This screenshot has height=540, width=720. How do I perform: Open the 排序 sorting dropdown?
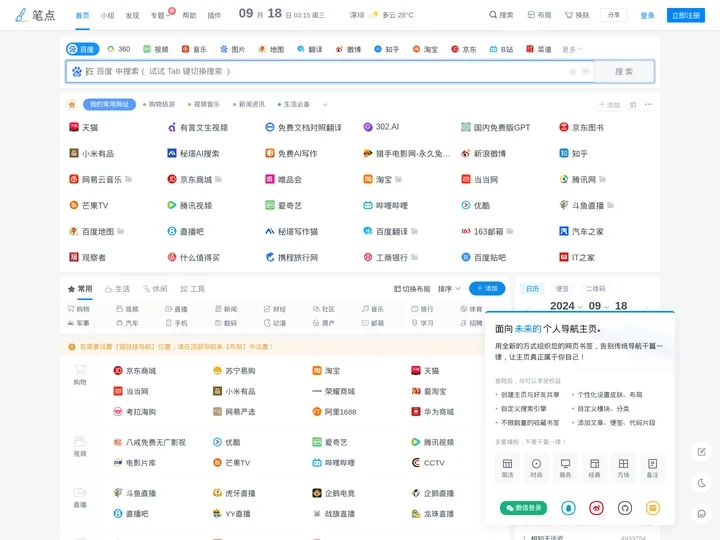449,289
